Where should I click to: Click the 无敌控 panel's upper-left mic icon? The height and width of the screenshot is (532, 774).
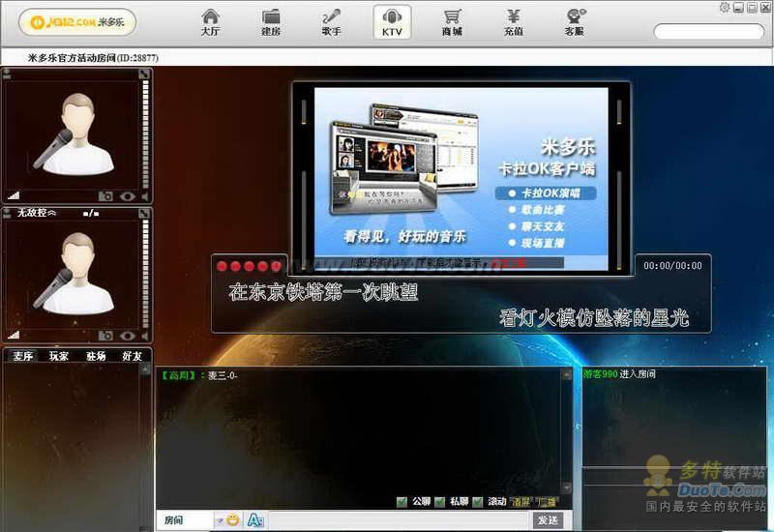point(7,213)
